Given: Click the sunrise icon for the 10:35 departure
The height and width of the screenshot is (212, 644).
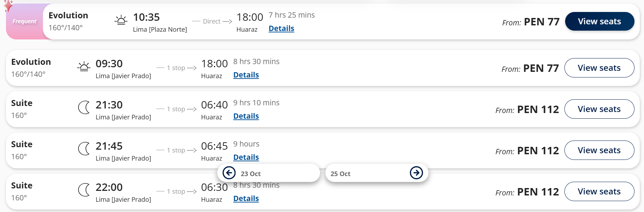Looking at the screenshot, I should [121, 20].
